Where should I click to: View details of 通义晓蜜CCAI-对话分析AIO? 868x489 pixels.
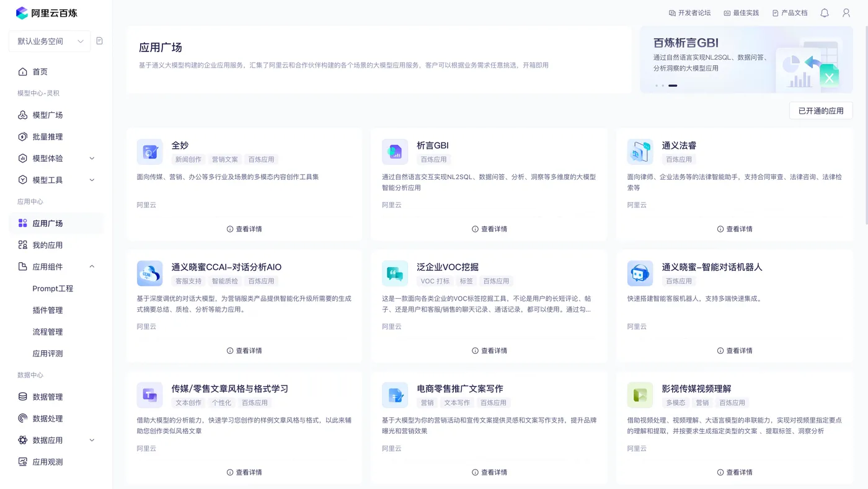point(244,351)
